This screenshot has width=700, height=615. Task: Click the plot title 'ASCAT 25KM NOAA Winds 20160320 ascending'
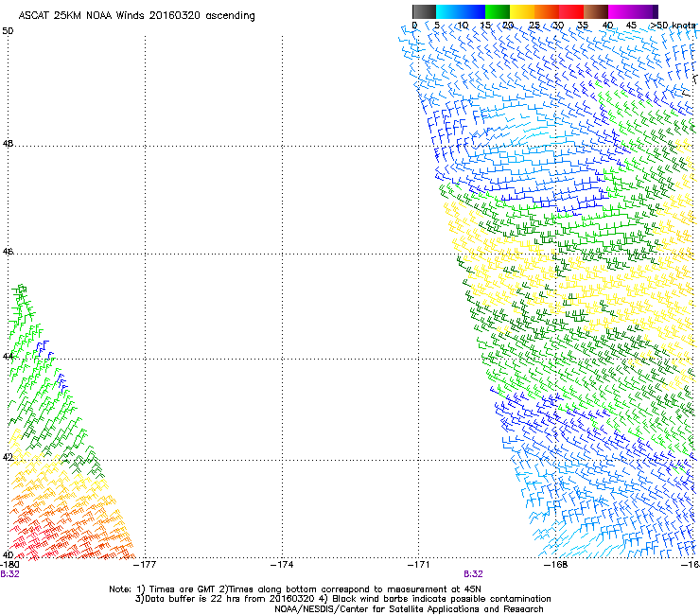(x=136, y=16)
